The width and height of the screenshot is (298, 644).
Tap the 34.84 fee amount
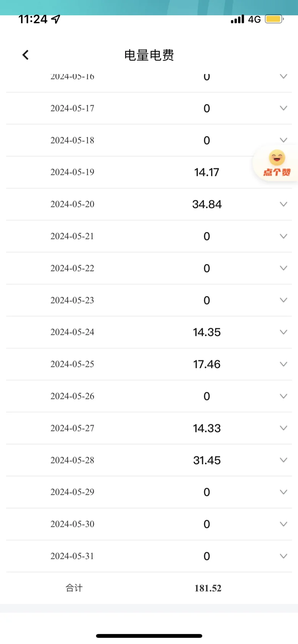pyautogui.click(x=207, y=204)
